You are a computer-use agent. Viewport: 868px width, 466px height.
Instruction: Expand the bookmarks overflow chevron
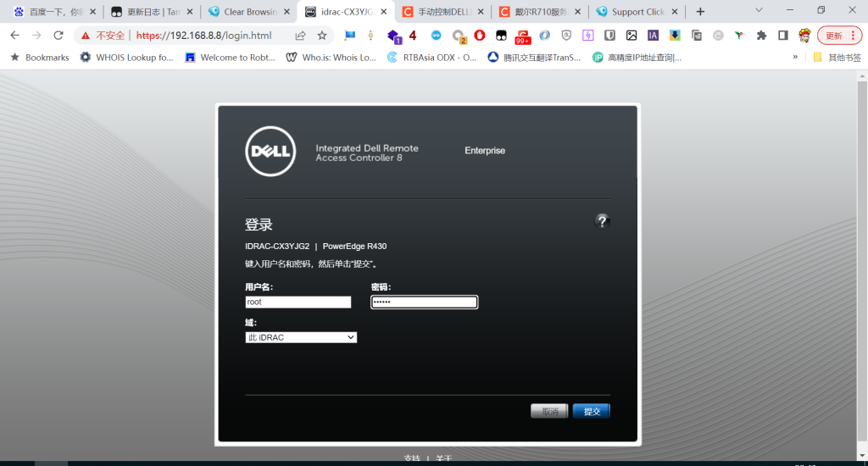[x=795, y=58]
